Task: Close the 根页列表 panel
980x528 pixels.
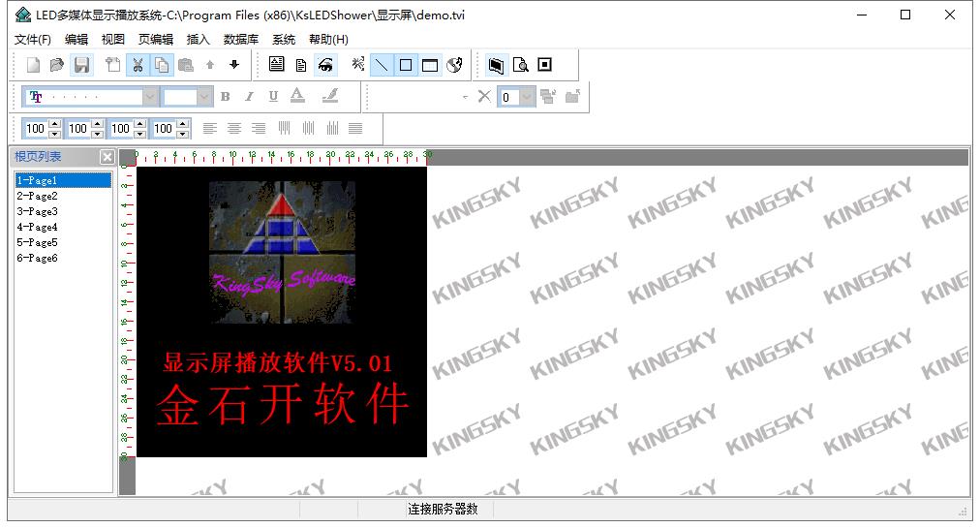Action: (x=107, y=157)
